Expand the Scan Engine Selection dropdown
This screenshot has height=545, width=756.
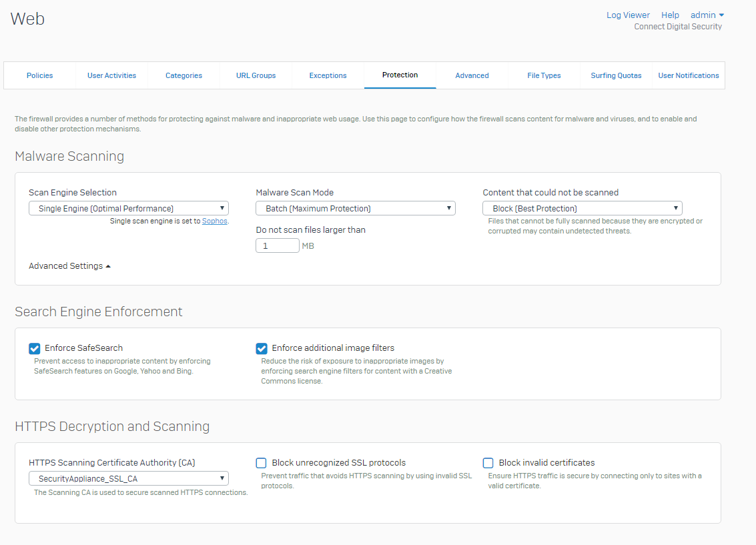tap(129, 208)
